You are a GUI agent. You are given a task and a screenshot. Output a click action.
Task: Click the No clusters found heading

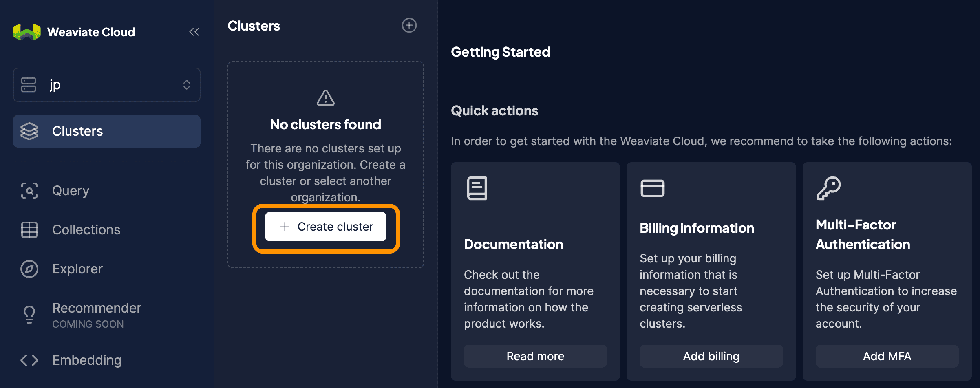coord(326,124)
